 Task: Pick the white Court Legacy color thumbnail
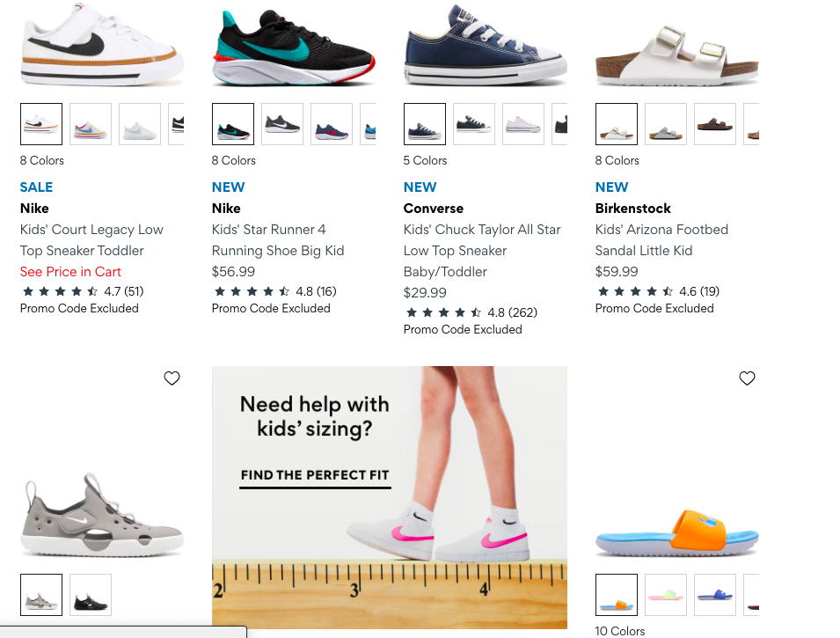coord(140,124)
